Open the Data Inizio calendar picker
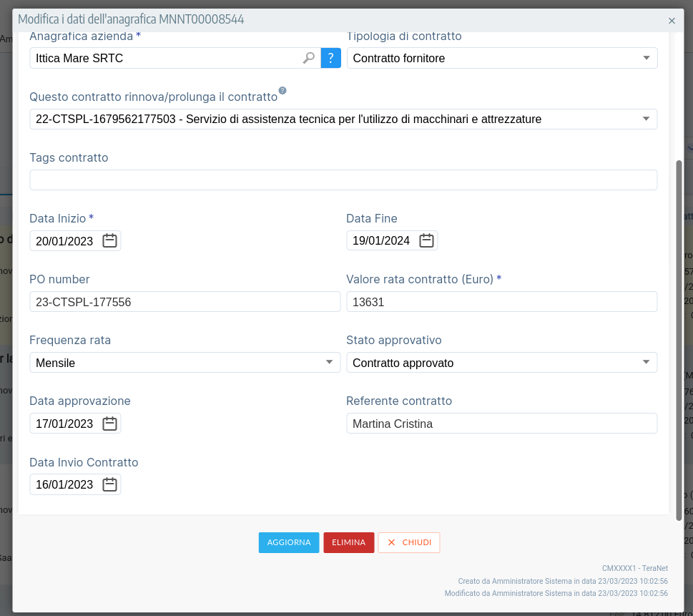 pos(109,241)
